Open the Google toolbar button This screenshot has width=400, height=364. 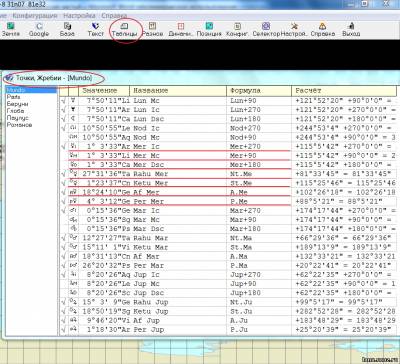tap(39, 29)
